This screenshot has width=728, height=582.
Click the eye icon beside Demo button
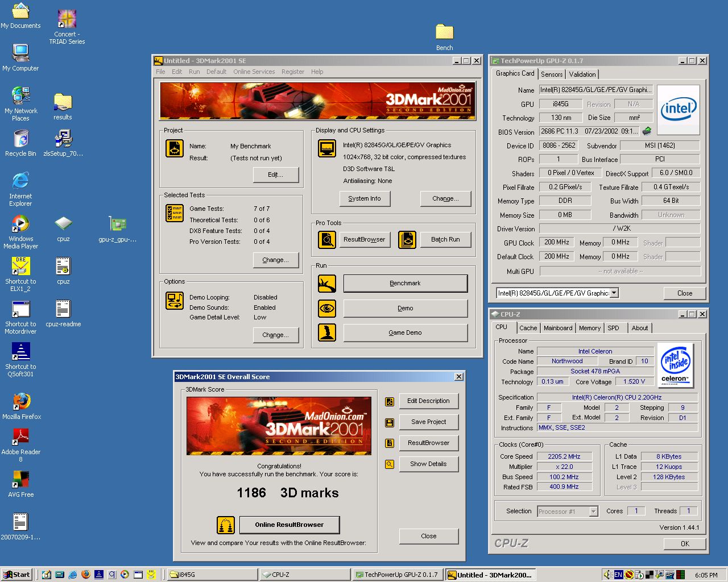coord(327,308)
